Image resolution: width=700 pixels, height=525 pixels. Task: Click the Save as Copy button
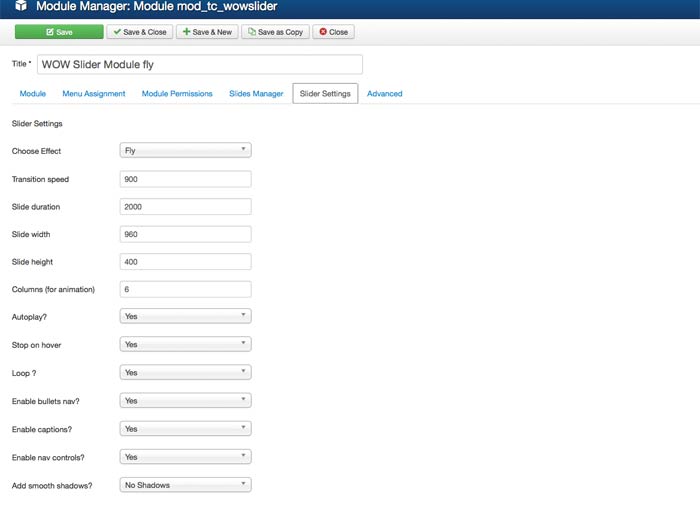pos(274,32)
